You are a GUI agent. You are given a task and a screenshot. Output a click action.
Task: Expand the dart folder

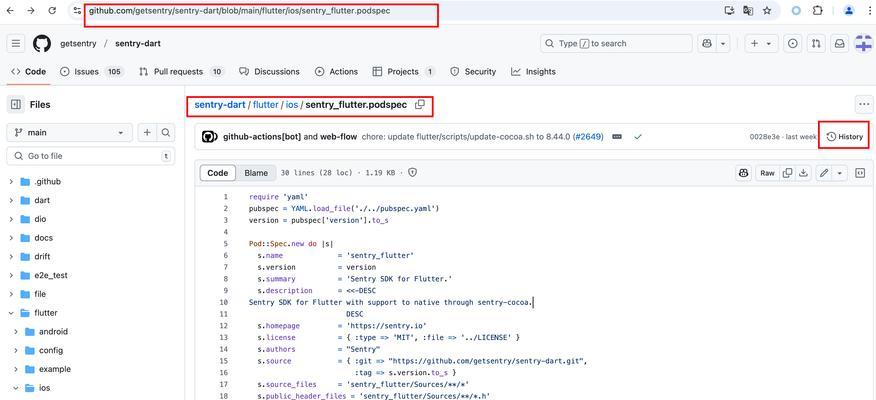[11, 200]
